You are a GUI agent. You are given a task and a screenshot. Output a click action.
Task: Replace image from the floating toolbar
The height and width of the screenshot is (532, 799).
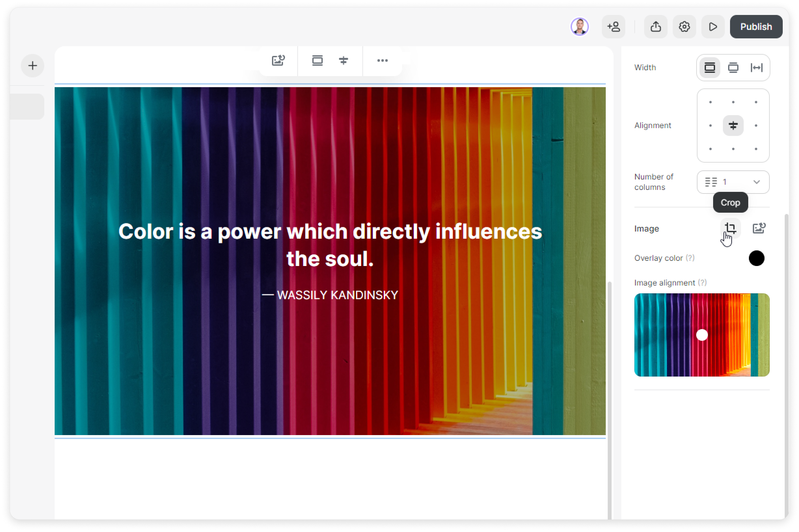(x=278, y=60)
